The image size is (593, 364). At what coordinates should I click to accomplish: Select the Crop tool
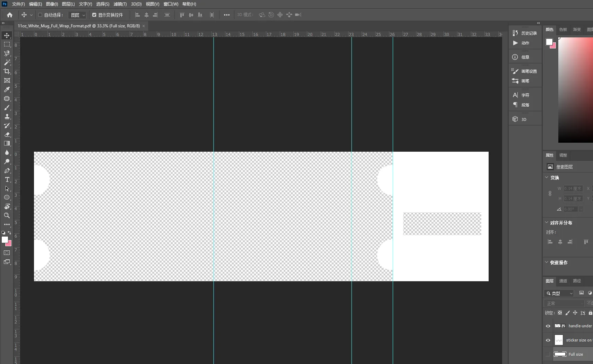coord(7,71)
